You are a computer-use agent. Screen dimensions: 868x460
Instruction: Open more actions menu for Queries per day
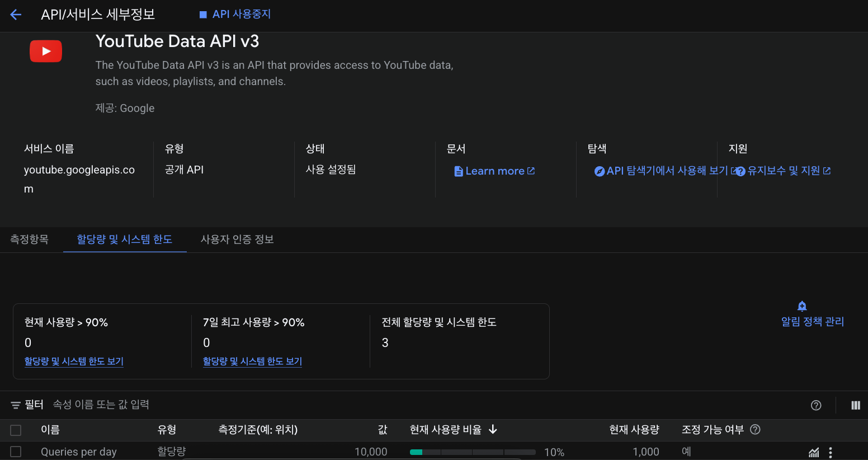(831, 452)
